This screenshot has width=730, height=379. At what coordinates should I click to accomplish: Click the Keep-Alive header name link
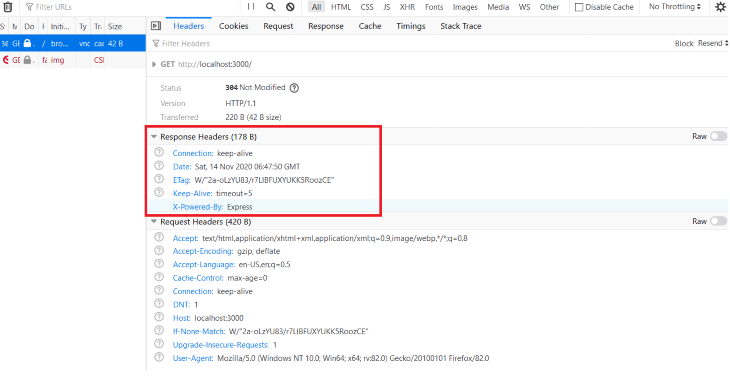(193, 193)
